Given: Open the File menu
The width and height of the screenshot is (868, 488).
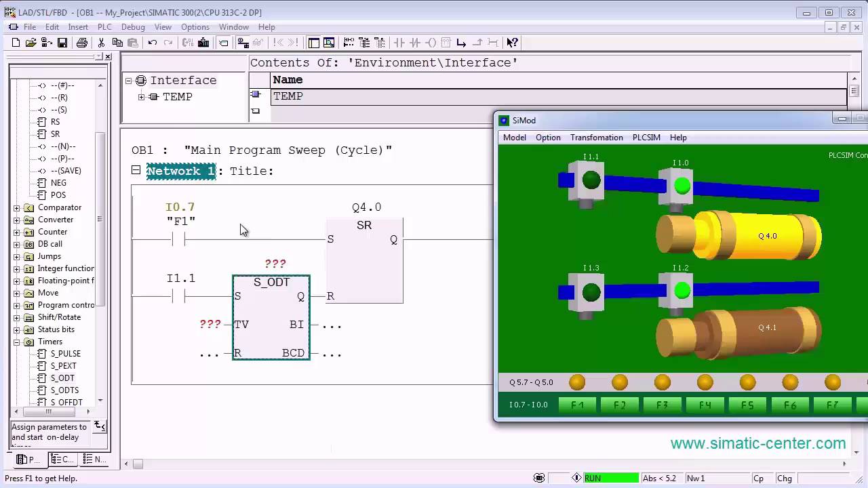Looking at the screenshot, I should pos(30,27).
